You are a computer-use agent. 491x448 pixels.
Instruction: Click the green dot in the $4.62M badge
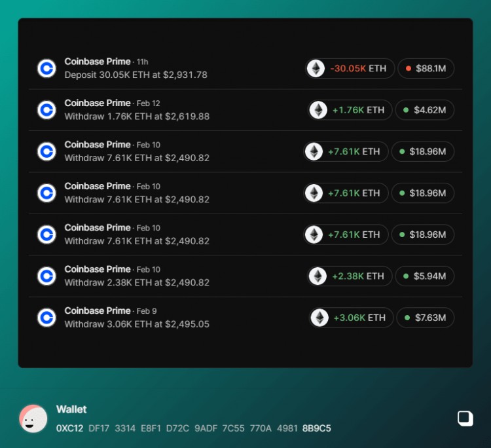coord(406,110)
